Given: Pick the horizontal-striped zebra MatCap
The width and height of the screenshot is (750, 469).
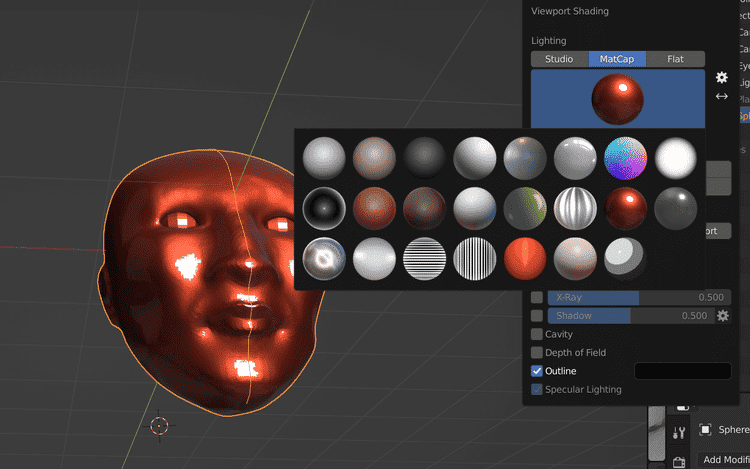Looking at the screenshot, I should coord(424,259).
